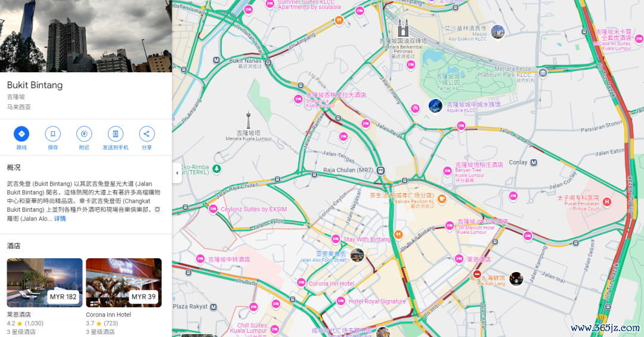Open the 莱恩酒店 MYR 182 hotel thumbnail
644x337 pixels.
pyautogui.click(x=45, y=283)
